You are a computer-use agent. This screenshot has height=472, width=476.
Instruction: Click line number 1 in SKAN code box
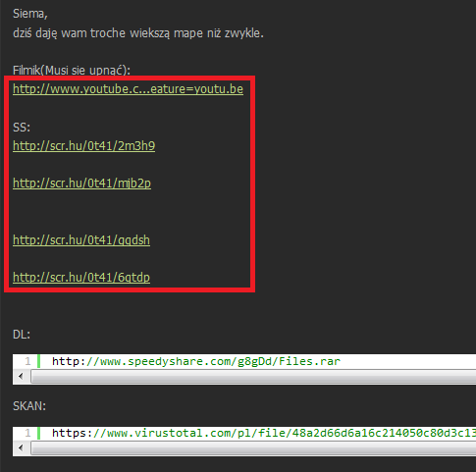[x=27, y=433]
